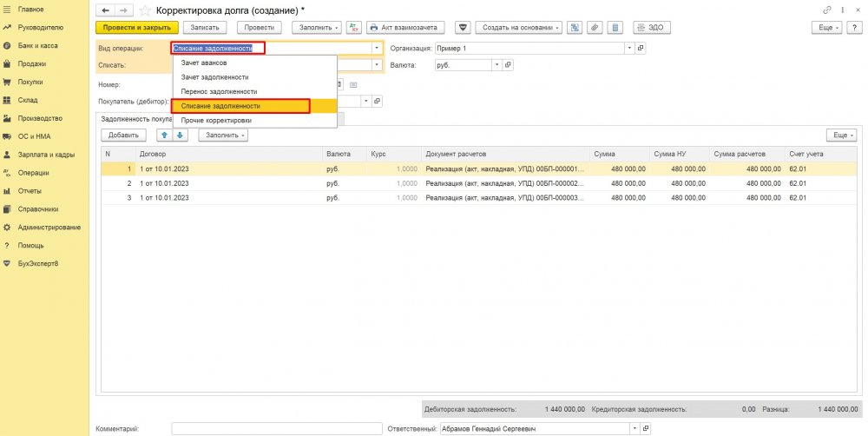Select Перенос задолженности in the dropdown list

tap(219, 91)
